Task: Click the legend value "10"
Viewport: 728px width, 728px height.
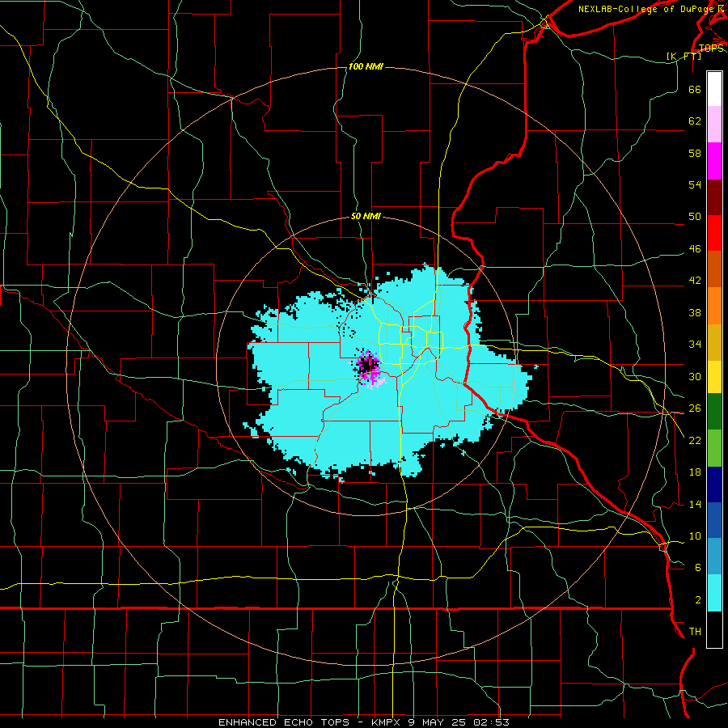Action: coord(695,536)
